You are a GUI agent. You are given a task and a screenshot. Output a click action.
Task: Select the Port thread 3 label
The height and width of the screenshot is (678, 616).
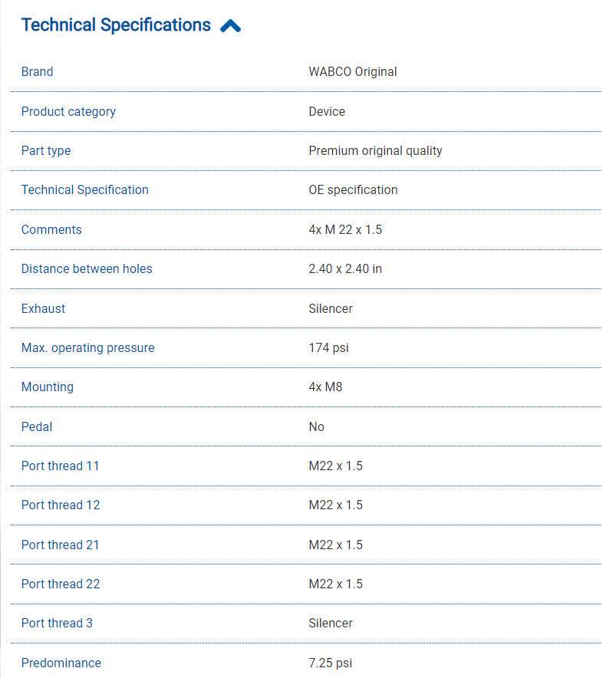point(57,624)
